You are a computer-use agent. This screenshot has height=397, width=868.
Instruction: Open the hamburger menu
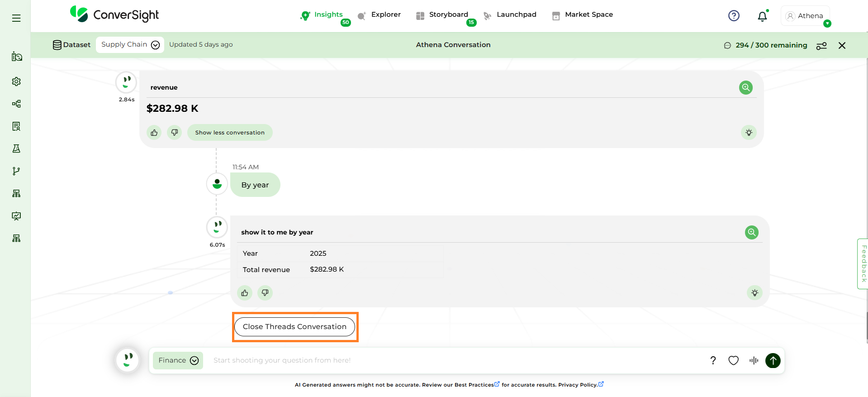16,18
